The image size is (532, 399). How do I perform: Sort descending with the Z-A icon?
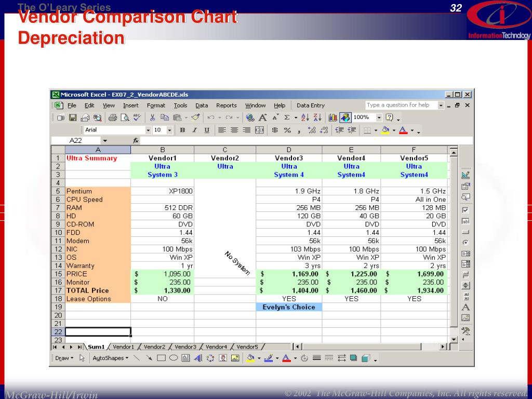point(317,118)
